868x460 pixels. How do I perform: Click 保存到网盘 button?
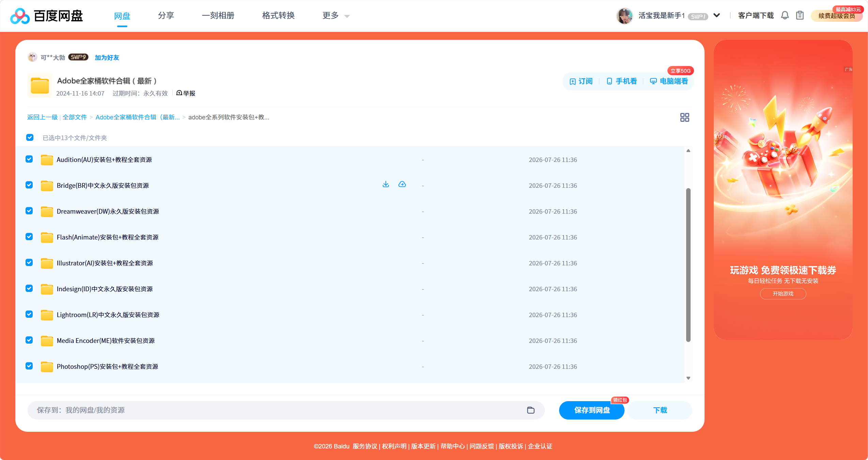pos(592,410)
